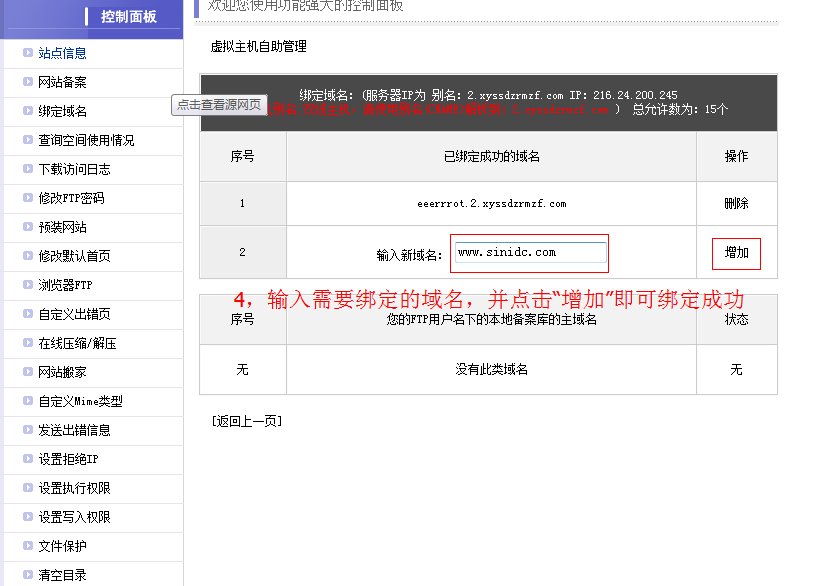Open 查询空间使用情况 page
This screenshot has width=831, height=586.
(x=86, y=140)
